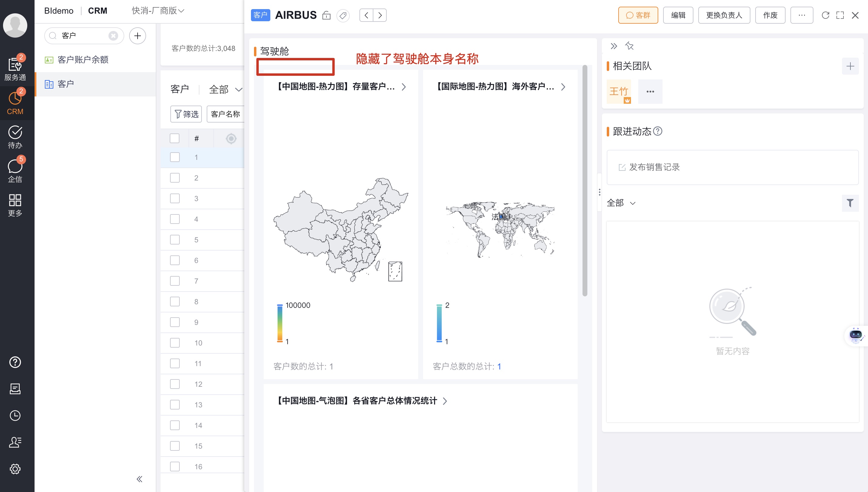Check the checkbox for row 5

pos(175,240)
